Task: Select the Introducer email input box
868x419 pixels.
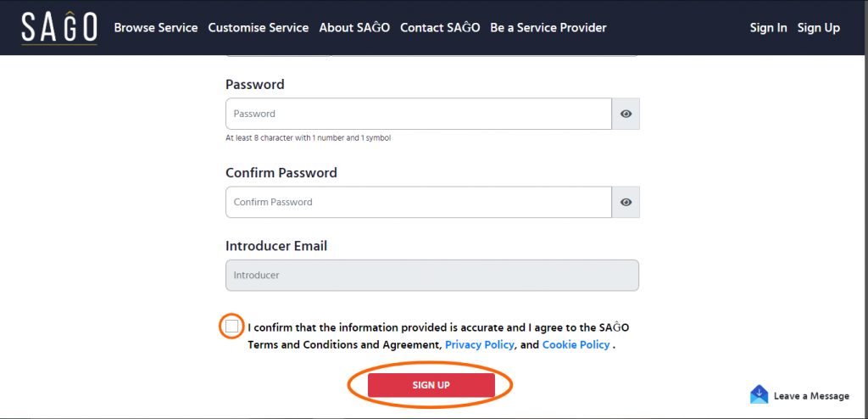Action: click(431, 275)
